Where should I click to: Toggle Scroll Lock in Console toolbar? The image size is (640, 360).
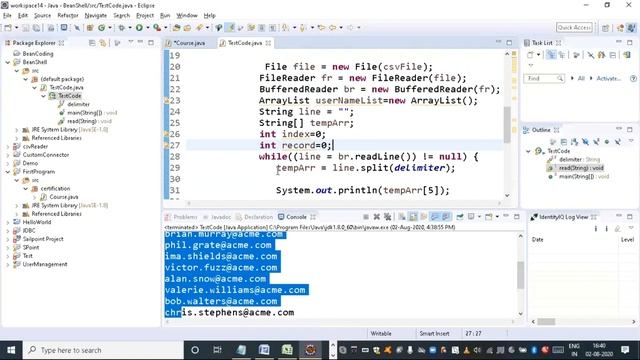[x=413, y=217]
